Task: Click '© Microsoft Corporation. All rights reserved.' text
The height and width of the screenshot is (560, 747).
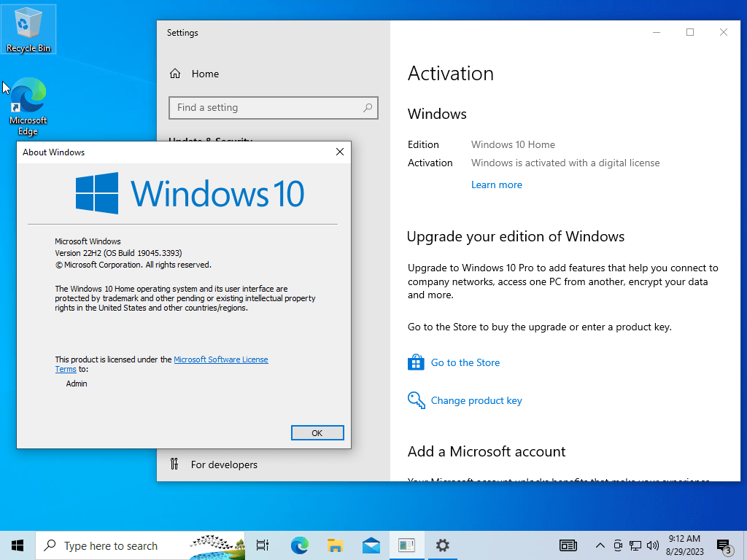Action: 133,265
